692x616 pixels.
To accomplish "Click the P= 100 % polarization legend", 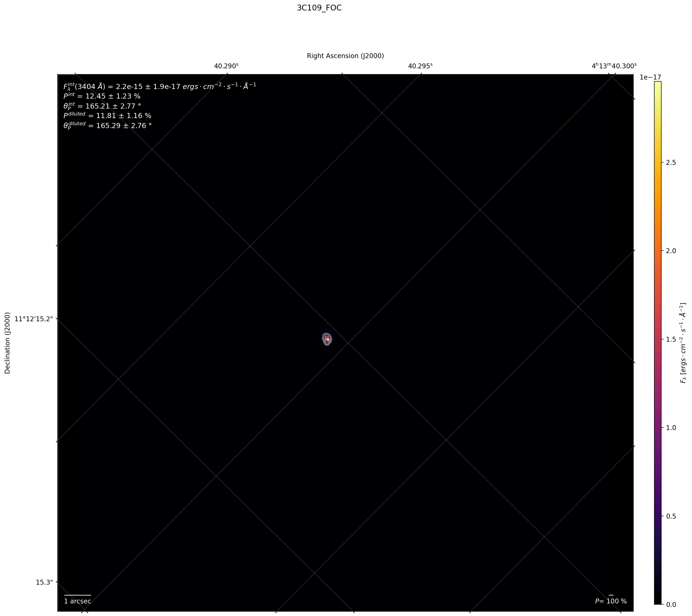I will pyautogui.click(x=611, y=601).
